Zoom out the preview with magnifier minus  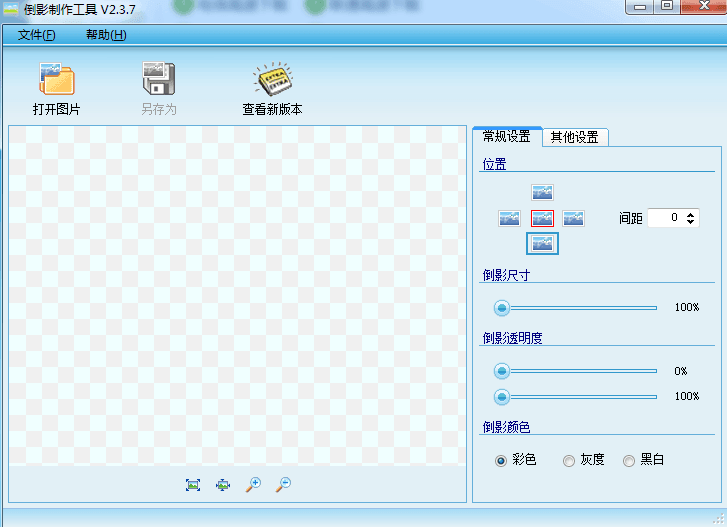[283, 484]
